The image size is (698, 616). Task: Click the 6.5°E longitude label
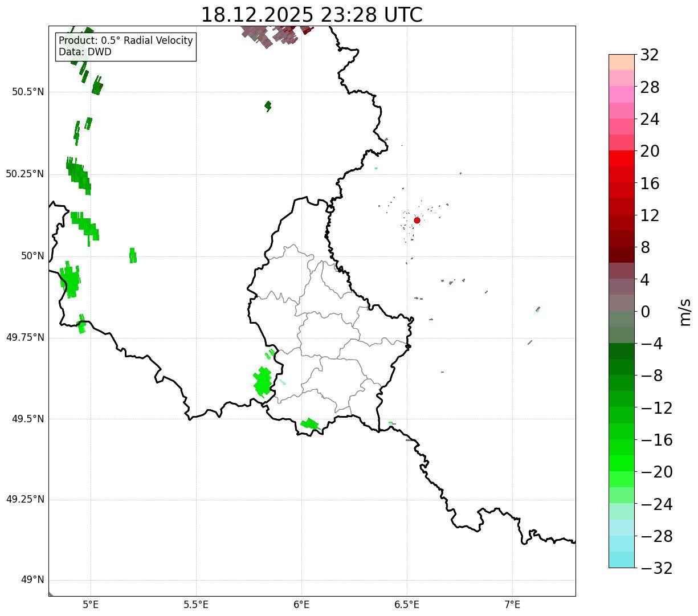click(x=407, y=605)
